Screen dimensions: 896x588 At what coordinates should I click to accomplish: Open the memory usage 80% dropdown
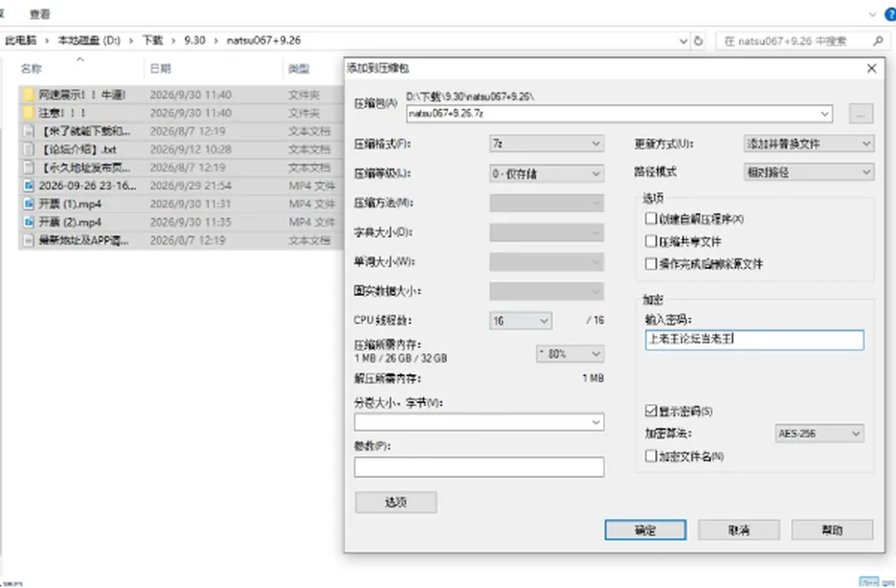(x=569, y=354)
